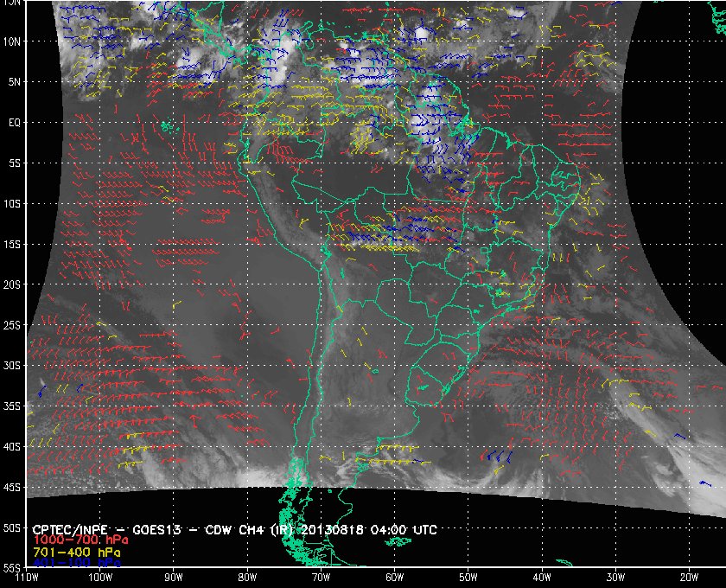
Task: Click the blue 401-100 hPa legend entry
Action: tap(77, 563)
